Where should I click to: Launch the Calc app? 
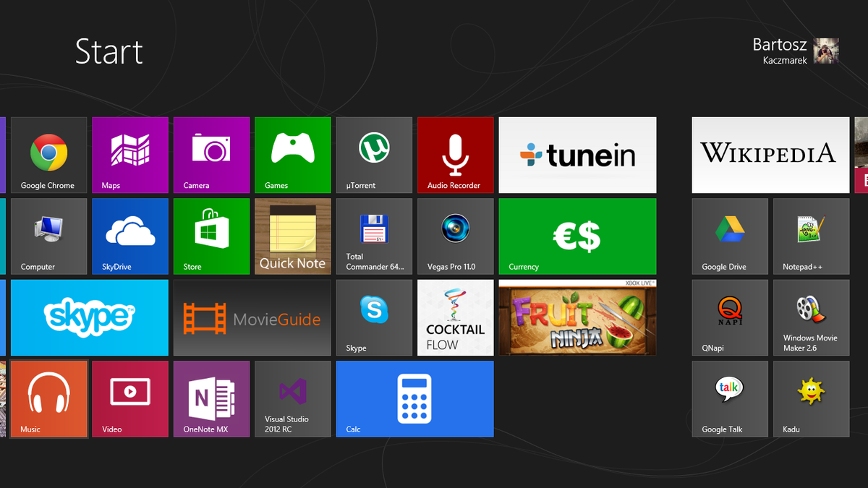(x=414, y=399)
